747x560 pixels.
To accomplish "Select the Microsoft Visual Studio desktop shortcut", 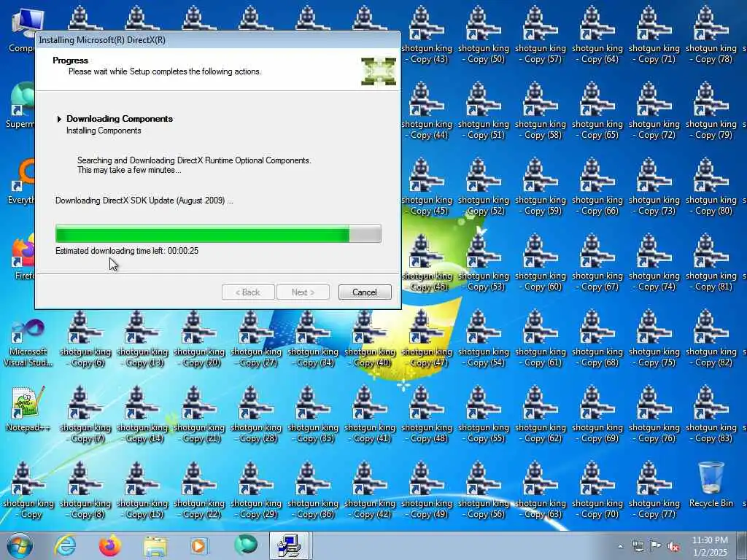I will click(28, 343).
